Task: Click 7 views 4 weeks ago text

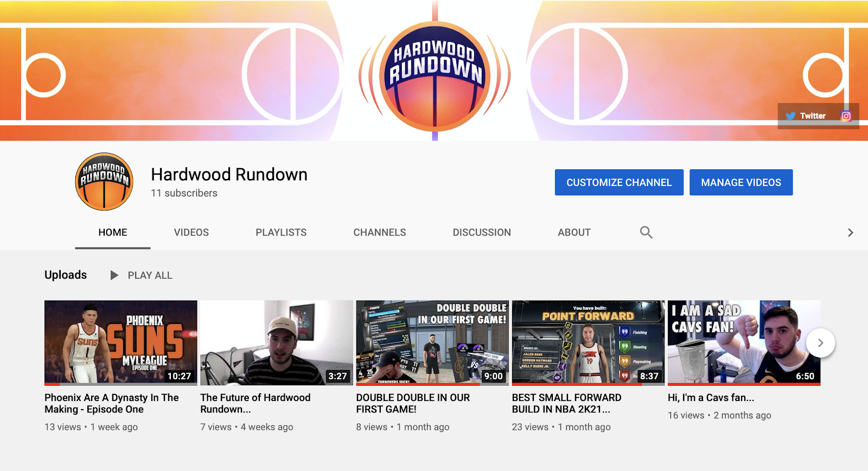Action: click(x=247, y=427)
